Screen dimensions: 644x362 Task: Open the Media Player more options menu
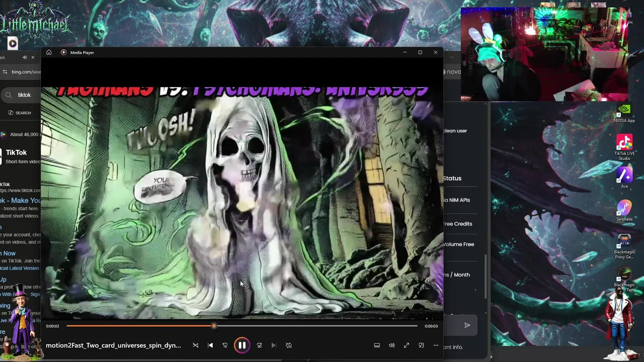[436, 345]
